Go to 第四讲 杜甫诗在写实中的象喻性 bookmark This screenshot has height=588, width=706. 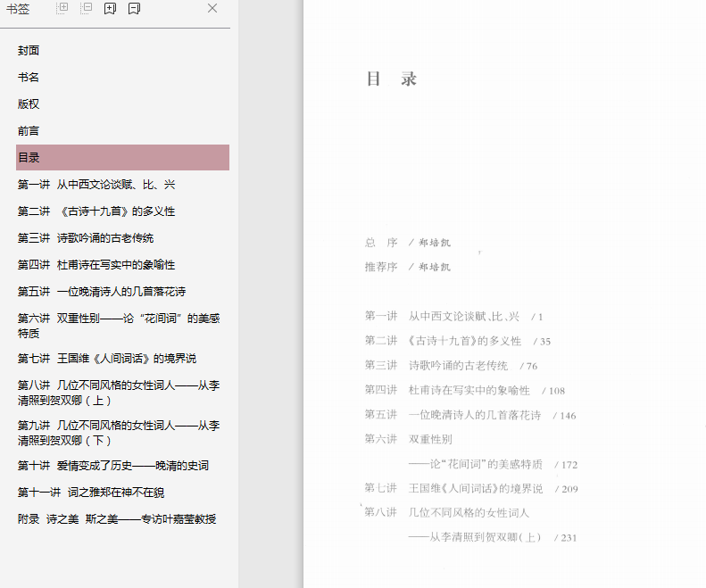coord(96,265)
